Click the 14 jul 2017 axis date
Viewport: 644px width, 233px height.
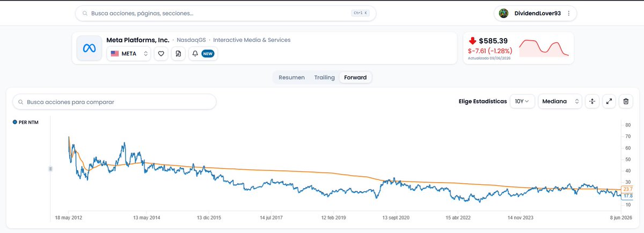pos(272,218)
